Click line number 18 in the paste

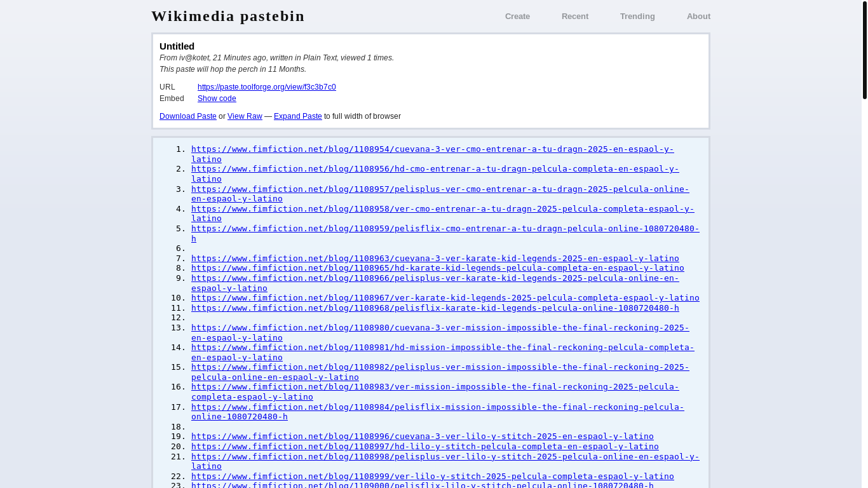pos(178,427)
